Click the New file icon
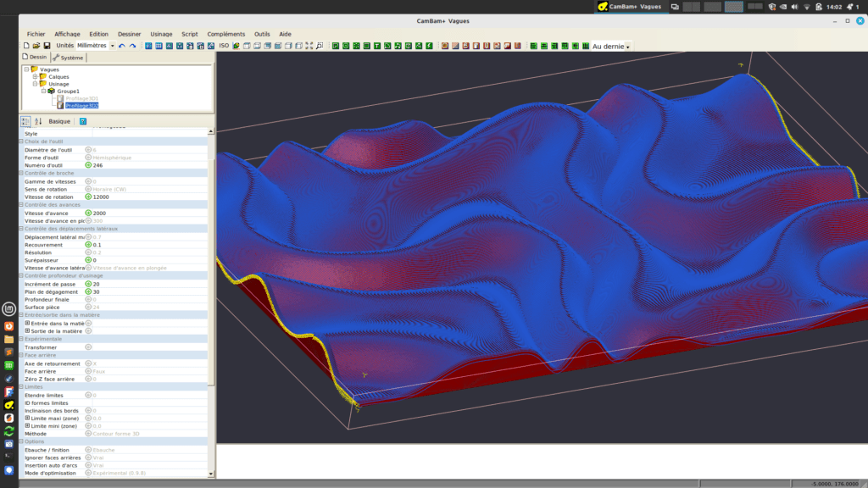 [x=26, y=46]
